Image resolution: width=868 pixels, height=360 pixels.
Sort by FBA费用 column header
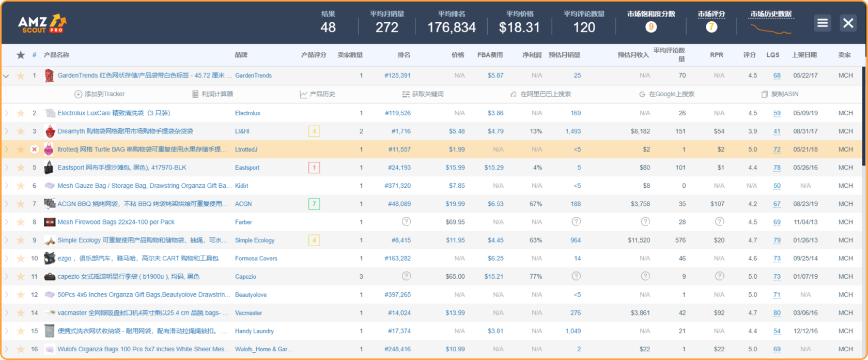pyautogui.click(x=490, y=55)
